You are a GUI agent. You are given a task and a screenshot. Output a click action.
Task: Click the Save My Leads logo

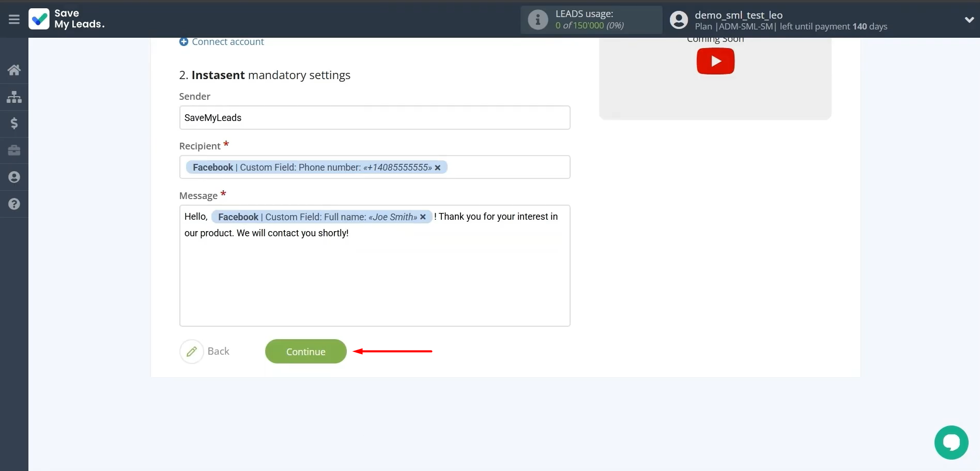(x=67, y=19)
